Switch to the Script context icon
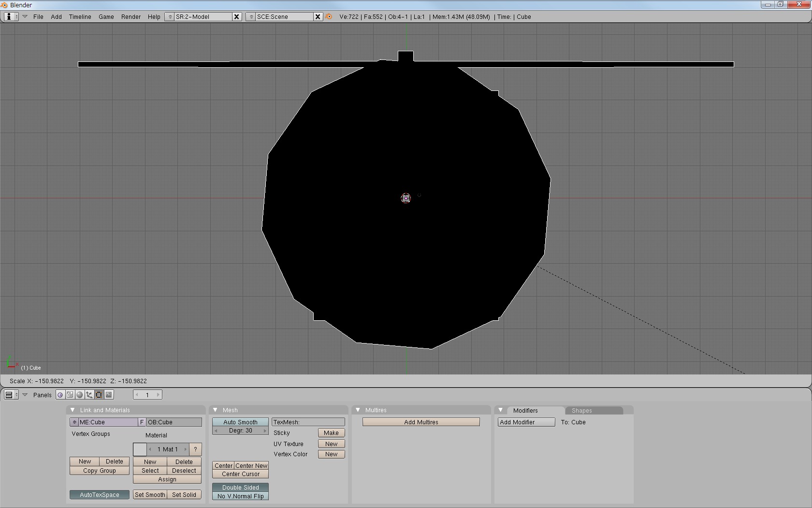 (x=70, y=395)
